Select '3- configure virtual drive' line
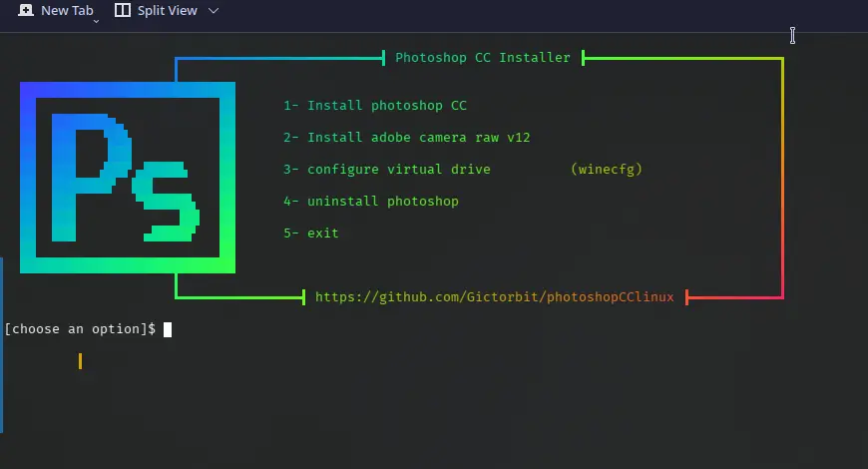The height and width of the screenshot is (469, 868). (386, 169)
